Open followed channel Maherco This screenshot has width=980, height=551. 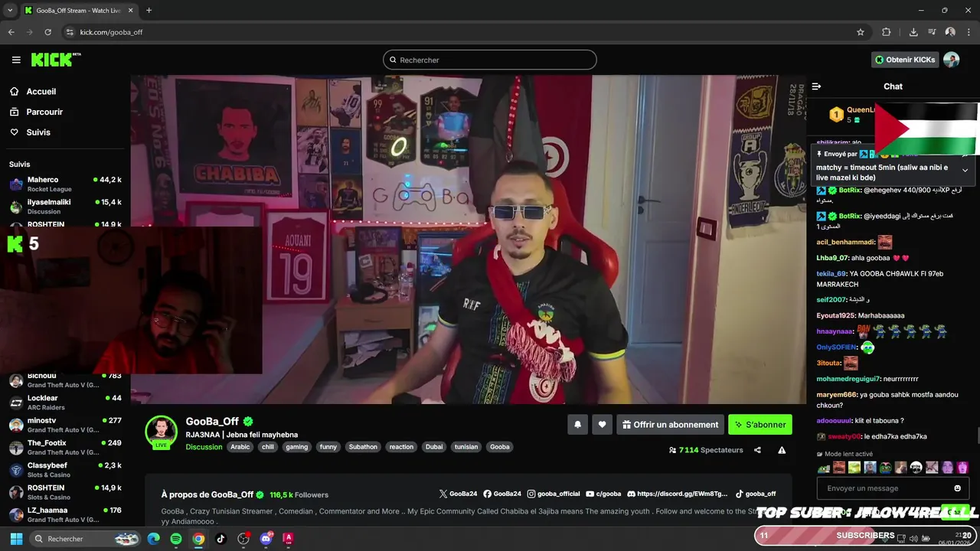click(65, 184)
